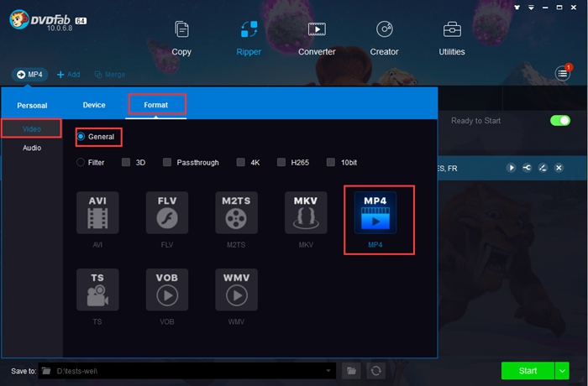The height and width of the screenshot is (386, 588).
Task: Open the title bar dropdown menu triangle
Action: pos(531,7)
